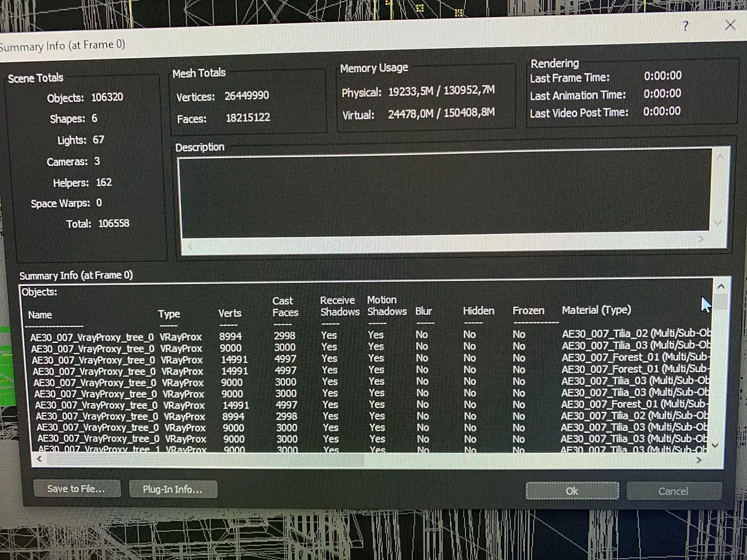This screenshot has width=747, height=560.
Task: Click the Receive Shadows column header
Action: point(340,306)
